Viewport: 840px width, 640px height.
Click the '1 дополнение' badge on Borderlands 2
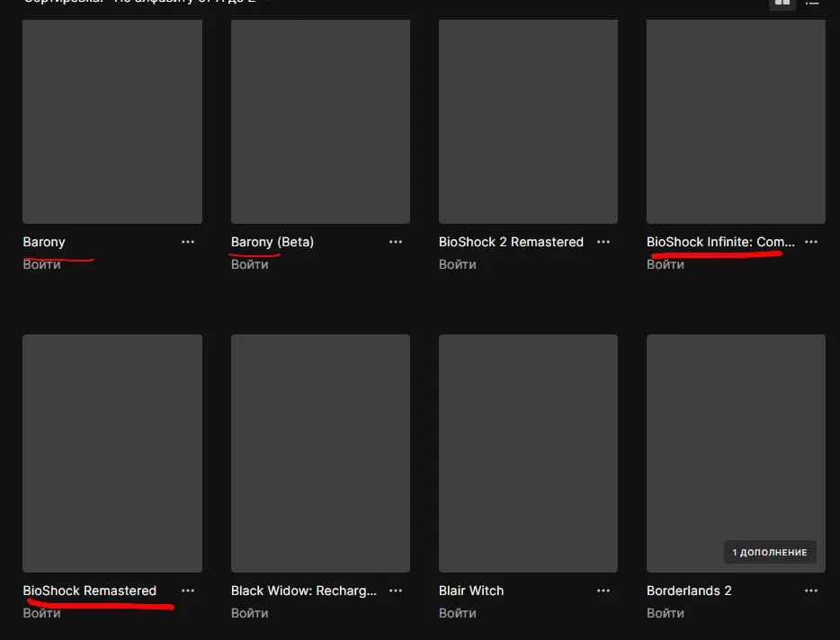point(770,552)
